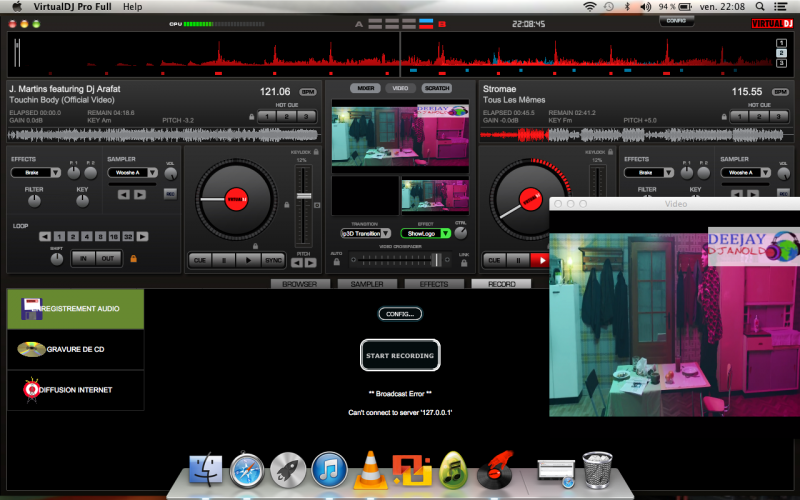Click the left loop IN button
800x500 pixels.
(82, 258)
